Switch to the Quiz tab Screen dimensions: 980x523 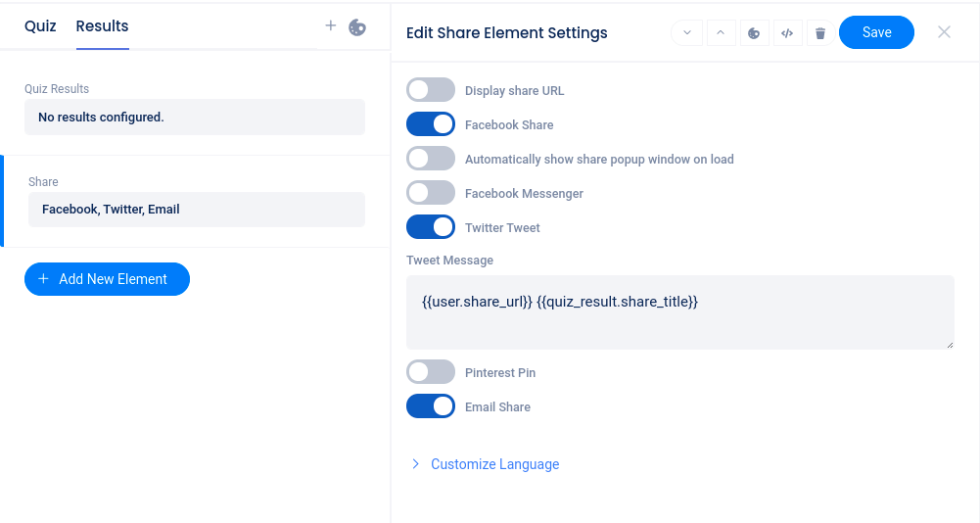pyautogui.click(x=40, y=26)
